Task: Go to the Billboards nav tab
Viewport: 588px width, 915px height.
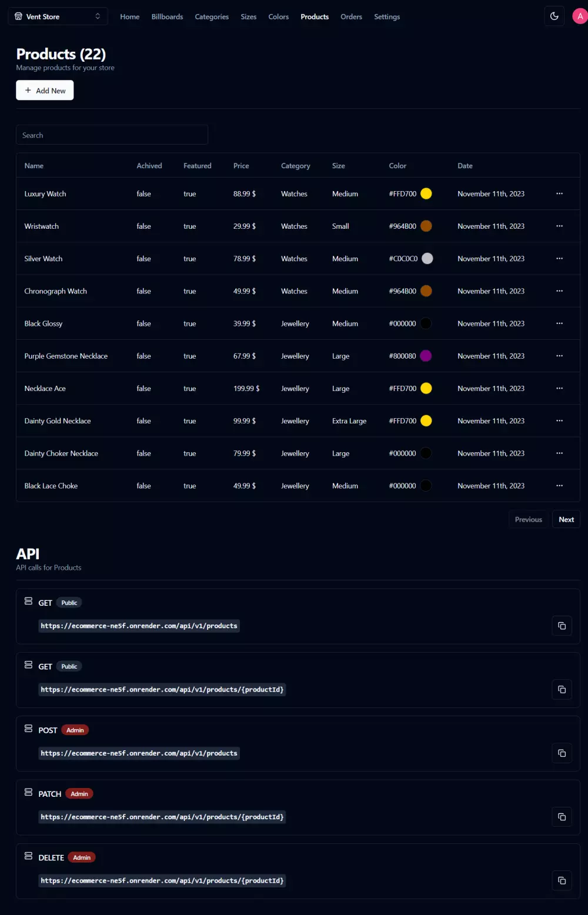Action: coord(167,16)
